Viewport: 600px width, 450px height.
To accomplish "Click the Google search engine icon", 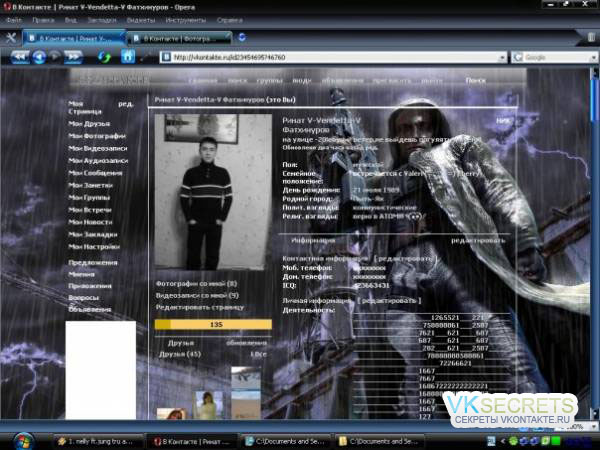I will (x=518, y=57).
